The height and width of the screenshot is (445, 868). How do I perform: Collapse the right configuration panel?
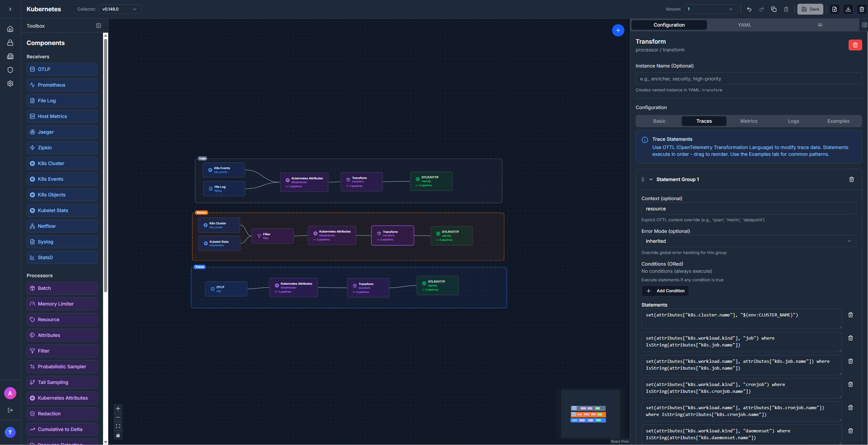864,25
